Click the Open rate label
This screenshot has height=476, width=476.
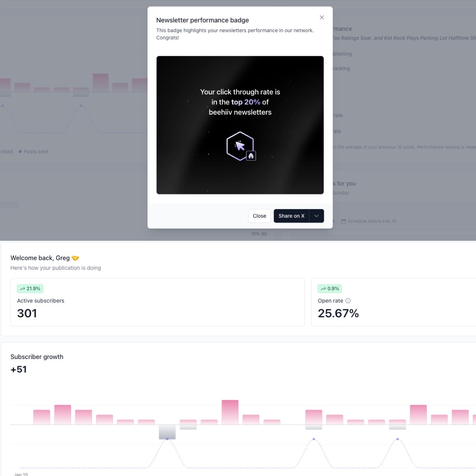(x=330, y=301)
